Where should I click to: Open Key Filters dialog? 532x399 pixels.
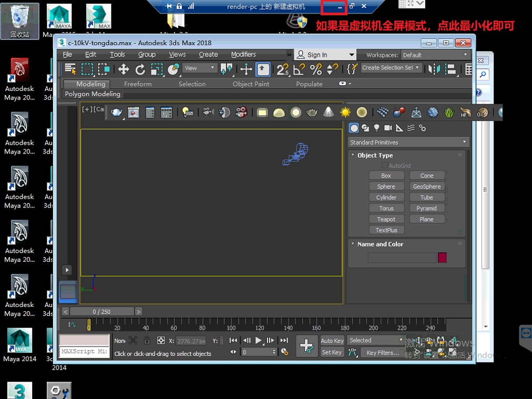383,353
